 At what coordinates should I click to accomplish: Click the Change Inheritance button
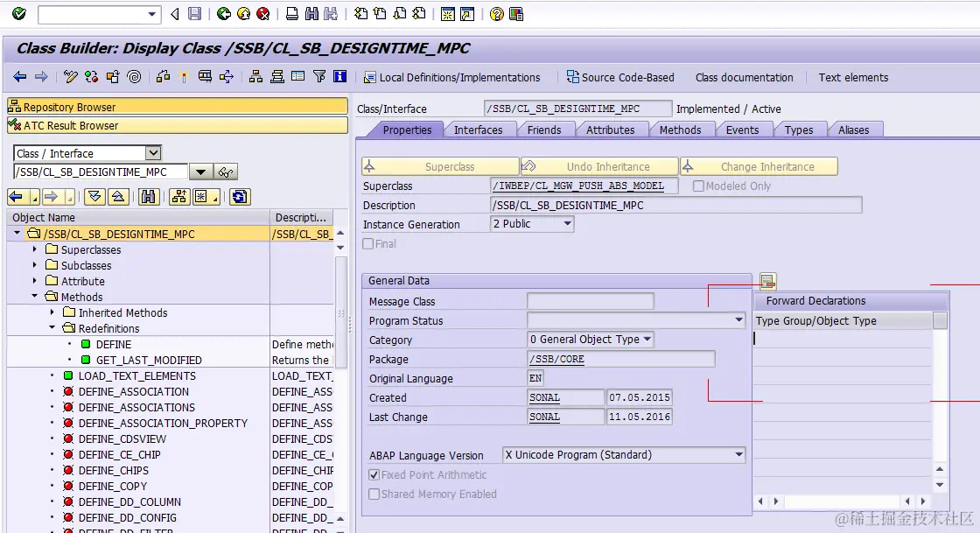[x=759, y=166]
